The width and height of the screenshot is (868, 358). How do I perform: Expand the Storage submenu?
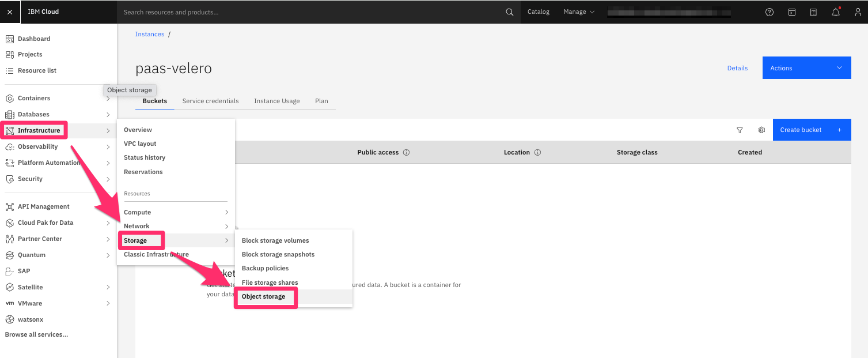(176, 240)
